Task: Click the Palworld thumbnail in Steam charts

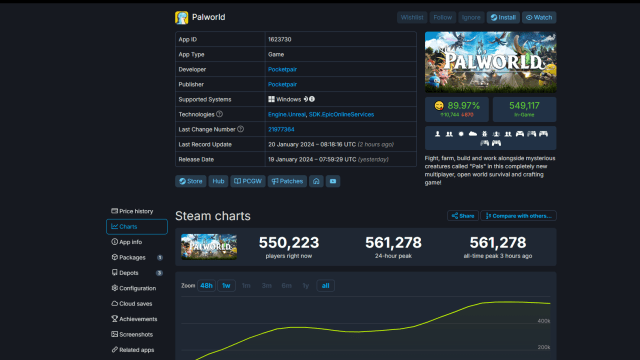Action: click(209, 247)
